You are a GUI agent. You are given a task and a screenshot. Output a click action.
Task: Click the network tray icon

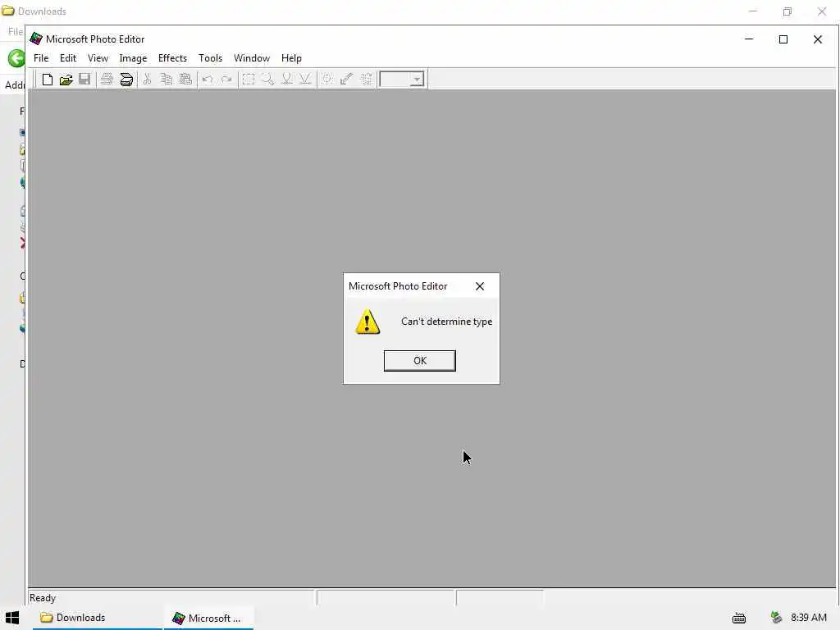(x=776, y=618)
